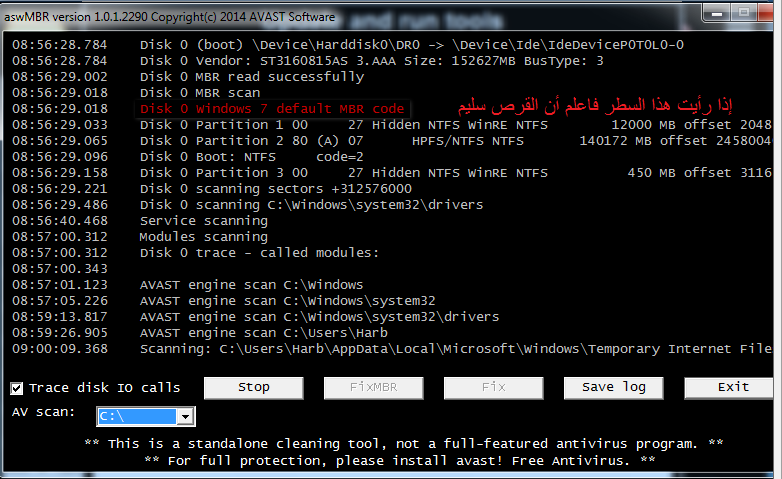Click the Scanning: Temporary Internet Files status line

pos(450,349)
